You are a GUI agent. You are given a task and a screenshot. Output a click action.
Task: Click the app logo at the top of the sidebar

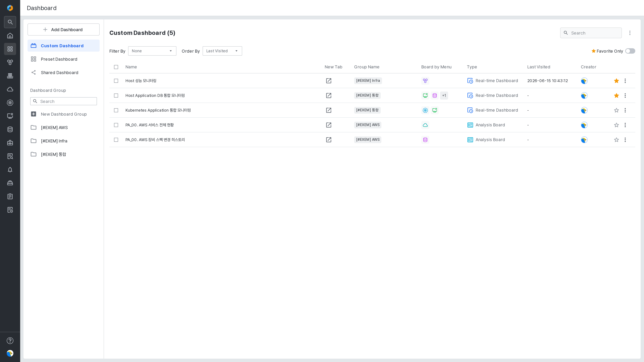(x=10, y=8)
